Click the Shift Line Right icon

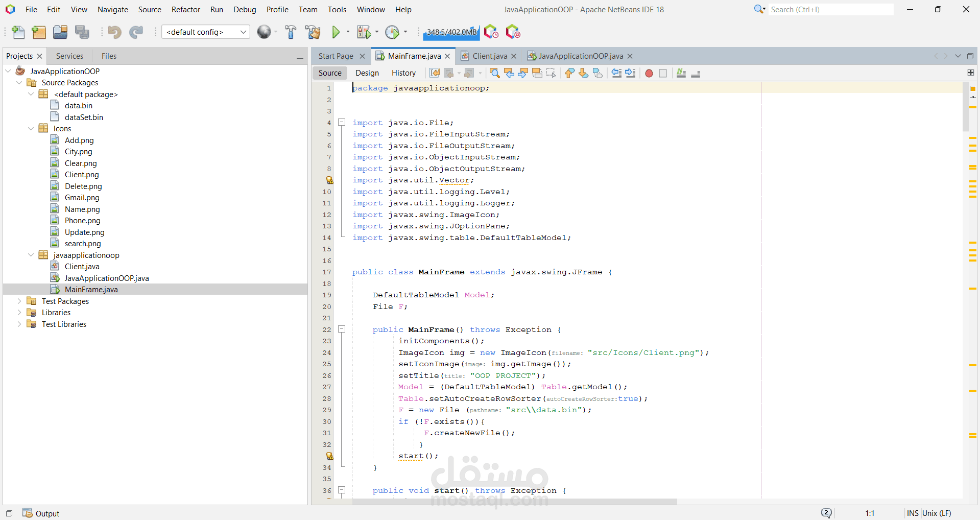(630, 73)
